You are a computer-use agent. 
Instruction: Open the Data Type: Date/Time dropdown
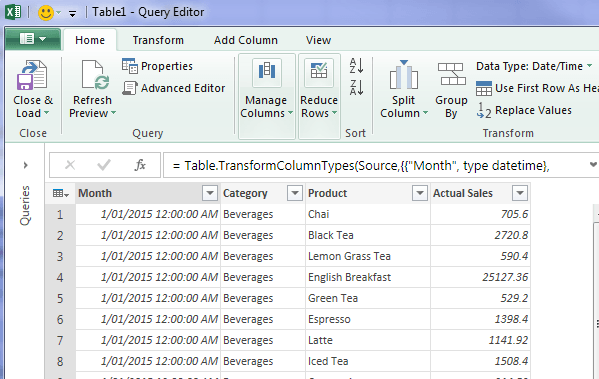tap(534, 66)
